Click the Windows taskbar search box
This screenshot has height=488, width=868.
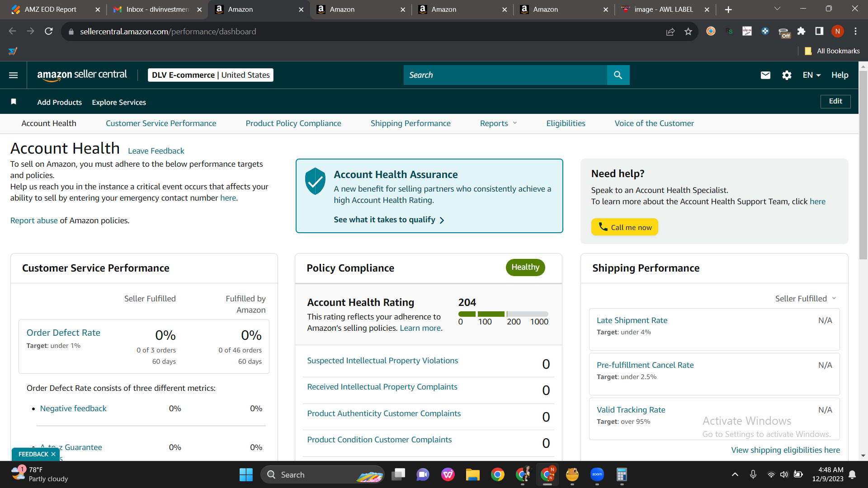[x=322, y=474]
